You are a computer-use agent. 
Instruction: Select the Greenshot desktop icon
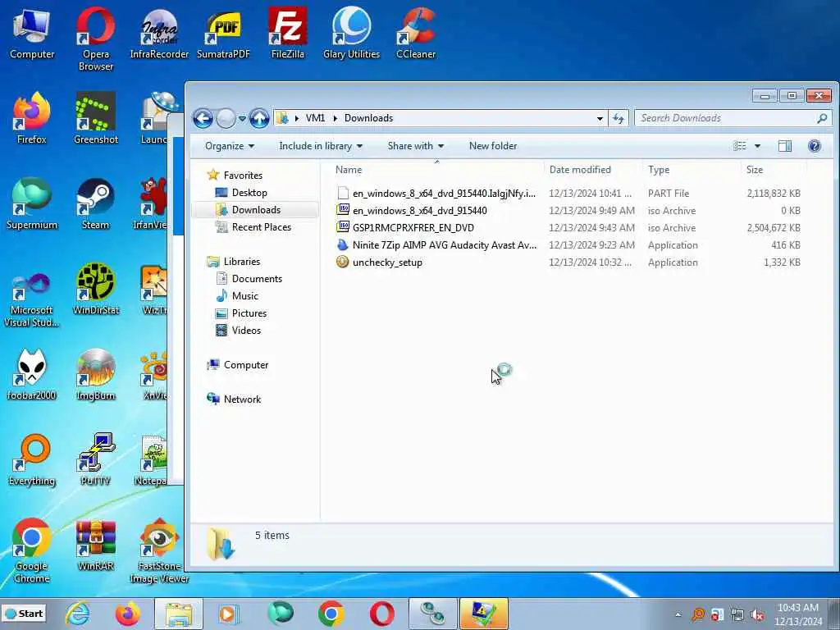pyautogui.click(x=95, y=118)
